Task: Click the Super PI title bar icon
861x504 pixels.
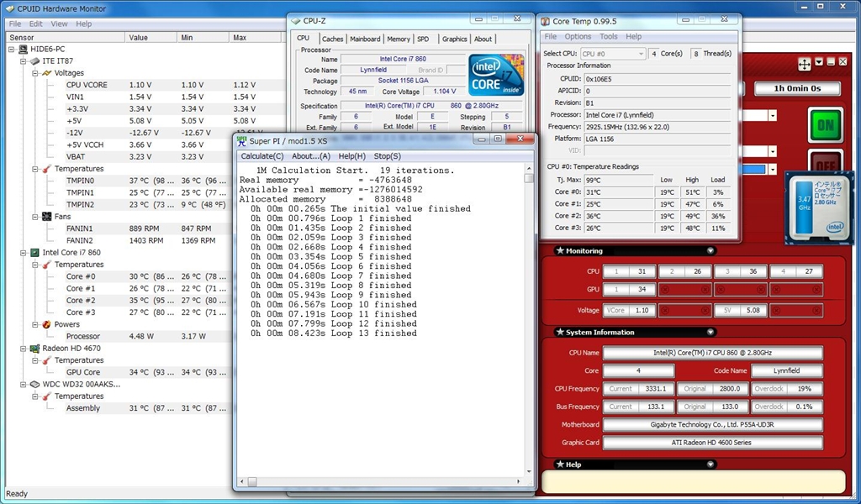Action: tap(241, 140)
